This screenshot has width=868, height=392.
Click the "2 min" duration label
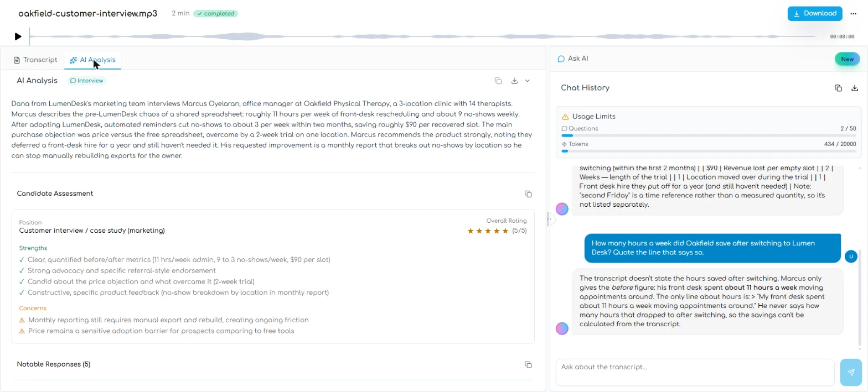click(x=180, y=13)
